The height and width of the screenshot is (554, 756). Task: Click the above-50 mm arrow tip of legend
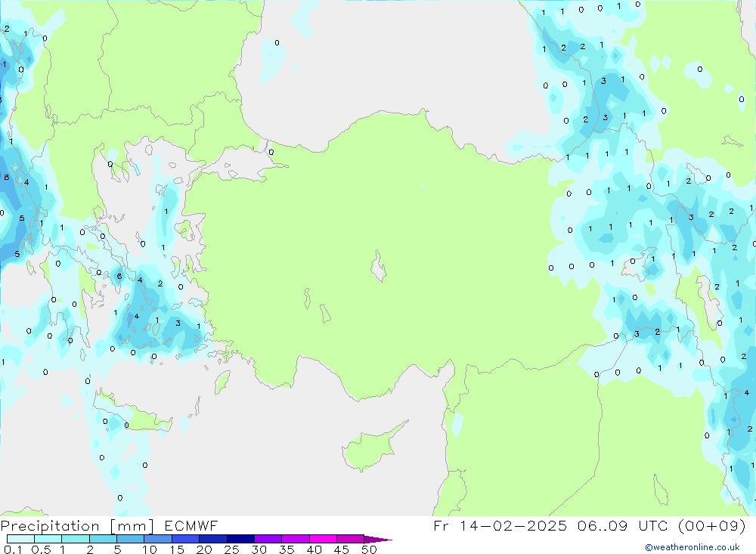click(378, 540)
